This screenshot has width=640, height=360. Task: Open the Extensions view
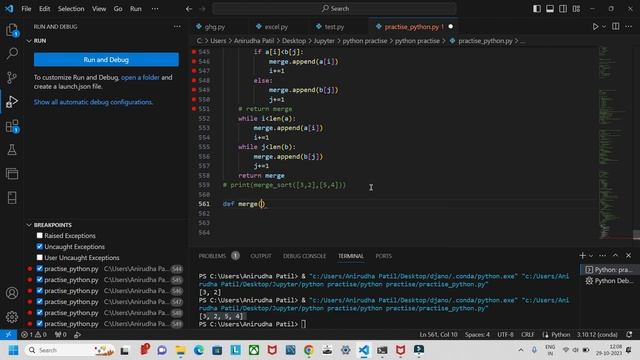pyautogui.click(x=12, y=126)
